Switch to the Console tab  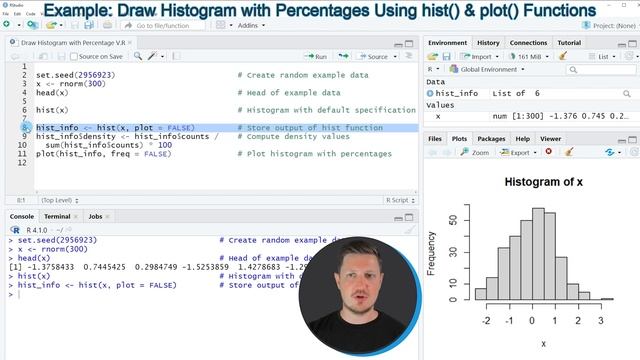click(x=22, y=216)
